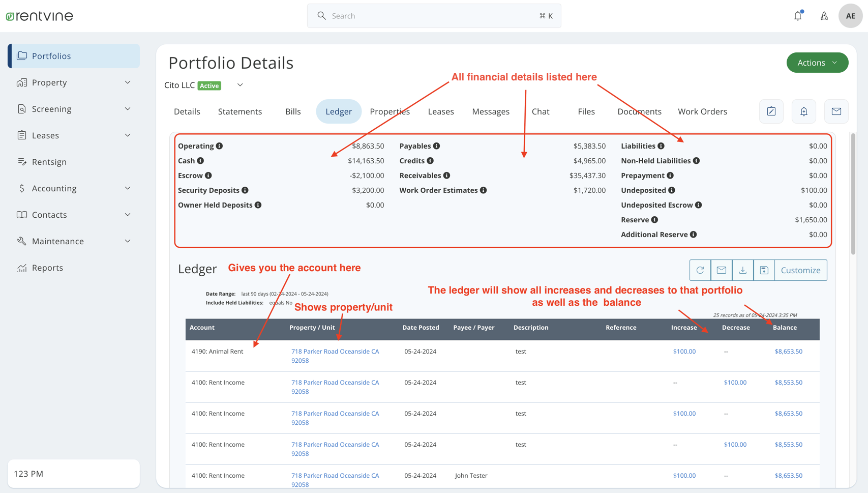This screenshot has width=868, height=493.
Task: Refresh the ledger records
Action: point(700,270)
